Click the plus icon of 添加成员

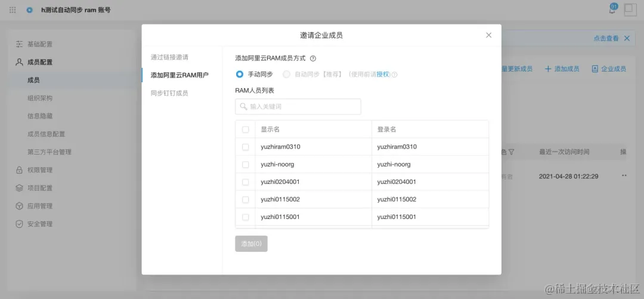pos(548,69)
